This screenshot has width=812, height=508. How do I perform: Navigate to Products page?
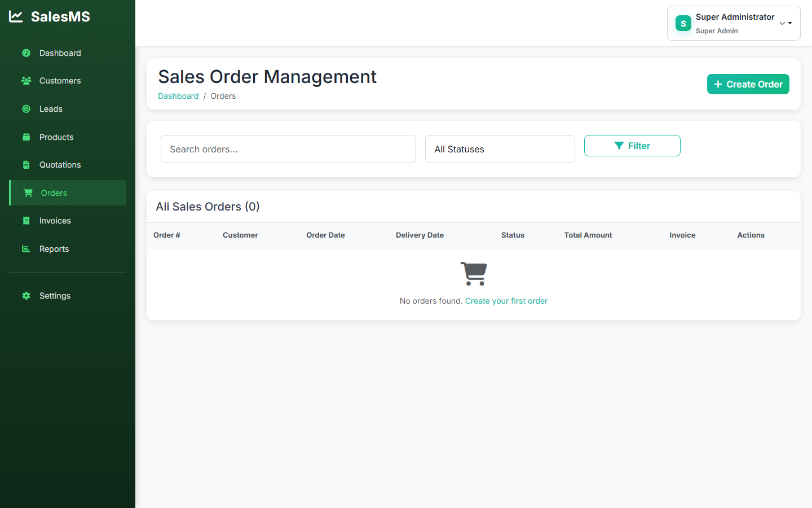click(68, 137)
